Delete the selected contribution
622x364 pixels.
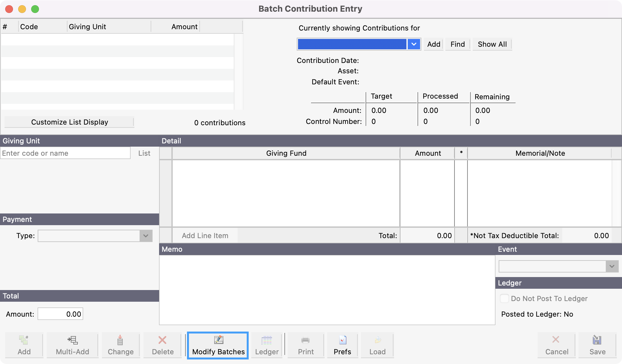[162, 345]
